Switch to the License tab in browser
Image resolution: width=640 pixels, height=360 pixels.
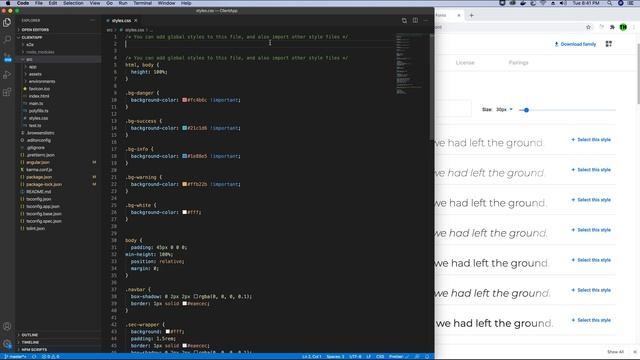[465, 62]
